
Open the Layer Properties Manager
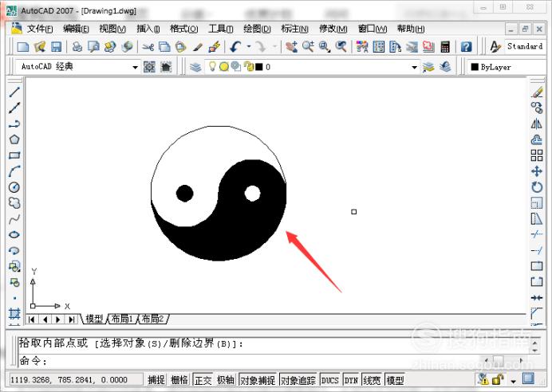[195, 67]
